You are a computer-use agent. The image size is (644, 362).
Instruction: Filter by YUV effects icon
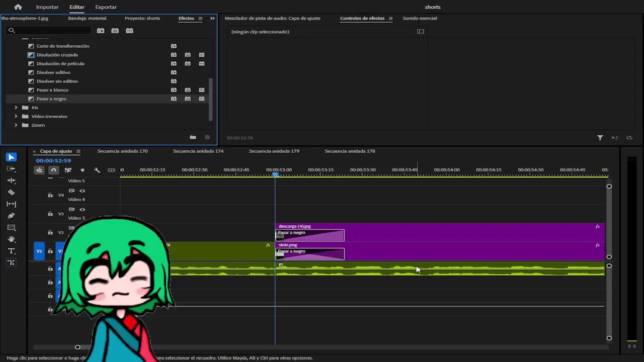[x=129, y=31]
